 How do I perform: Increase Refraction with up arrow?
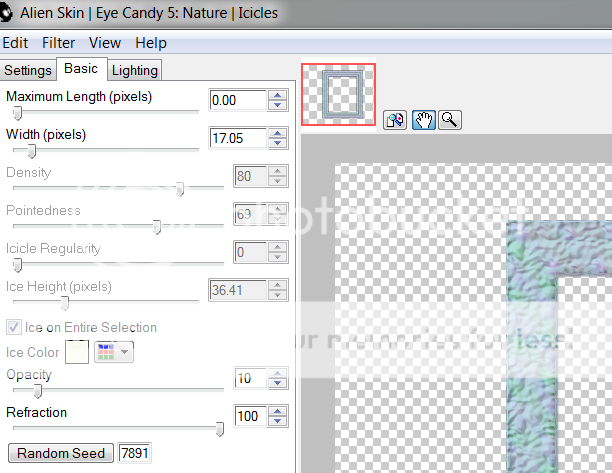click(x=278, y=411)
